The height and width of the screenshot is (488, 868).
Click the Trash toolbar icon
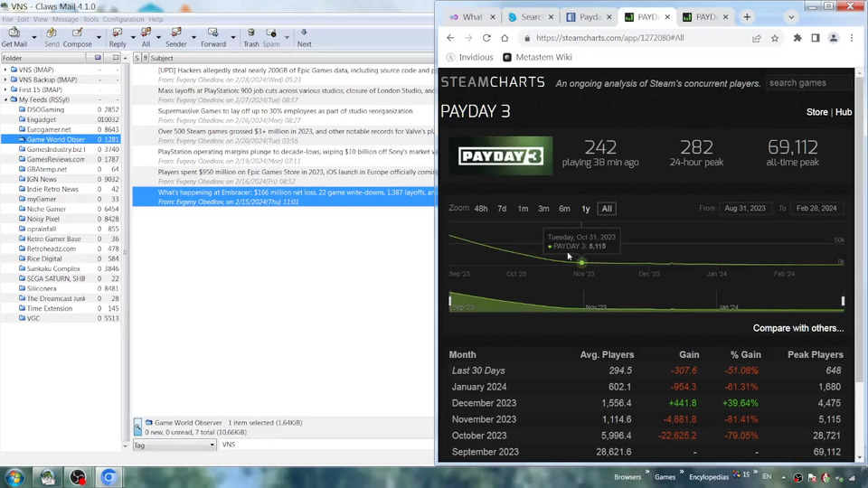(x=250, y=37)
